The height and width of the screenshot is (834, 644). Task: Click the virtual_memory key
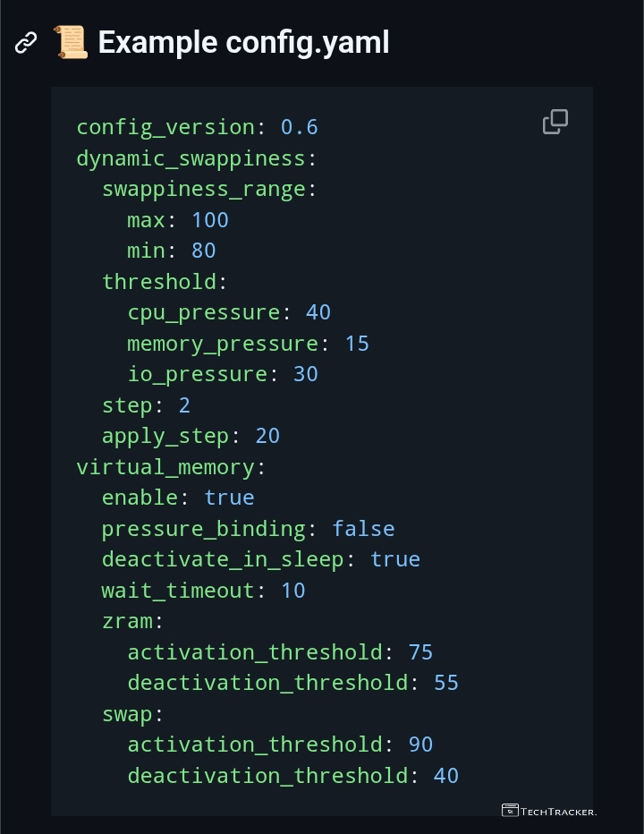click(x=165, y=467)
